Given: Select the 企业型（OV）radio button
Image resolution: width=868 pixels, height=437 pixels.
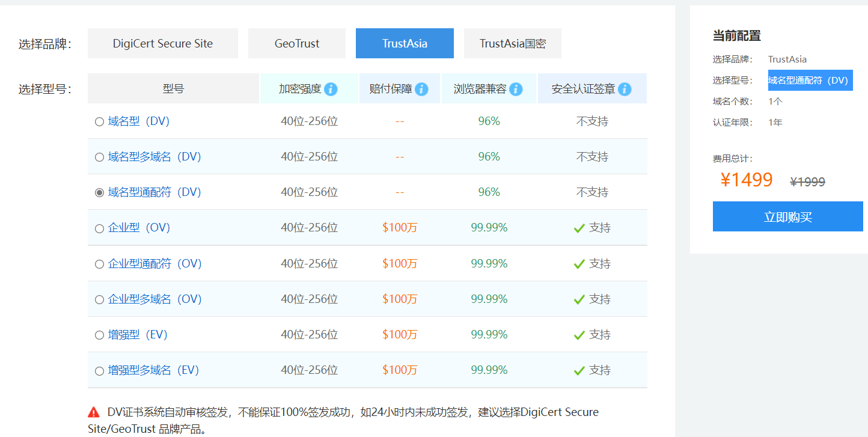Looking at the screenshot, I should [99, 228].
